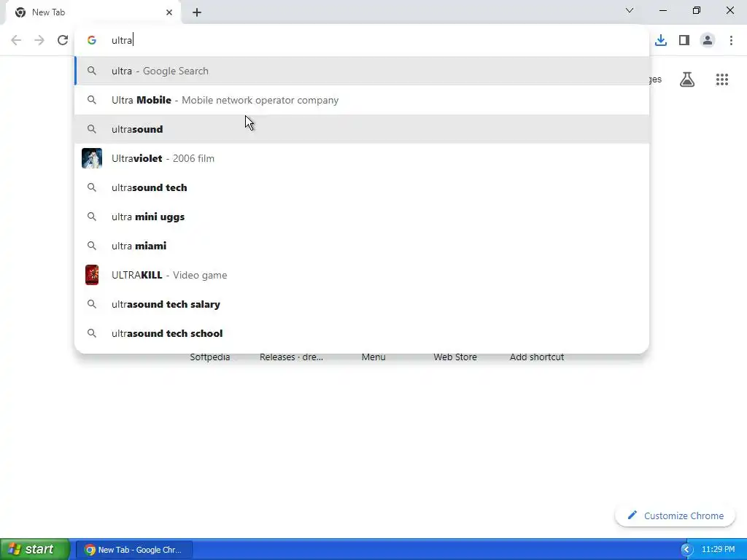The height and width of the screenshot is (560, 747).
Task: Open a new tab with plus icon
Action: pos(197,12)
